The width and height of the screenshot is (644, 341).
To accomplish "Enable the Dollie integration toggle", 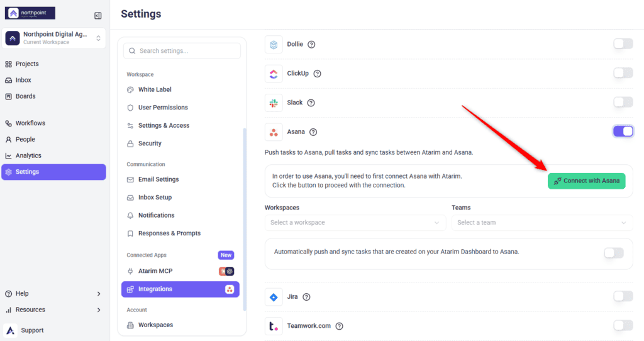I will (623, 43).
